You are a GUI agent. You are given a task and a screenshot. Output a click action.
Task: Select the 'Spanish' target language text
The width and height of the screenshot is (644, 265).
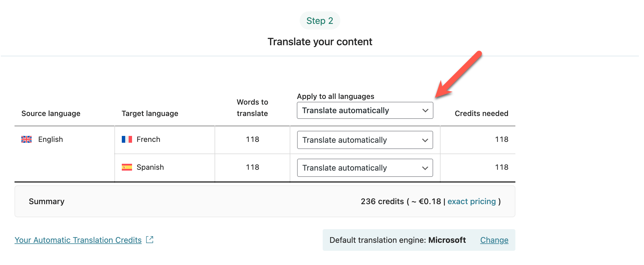click(x=150, y=167)
